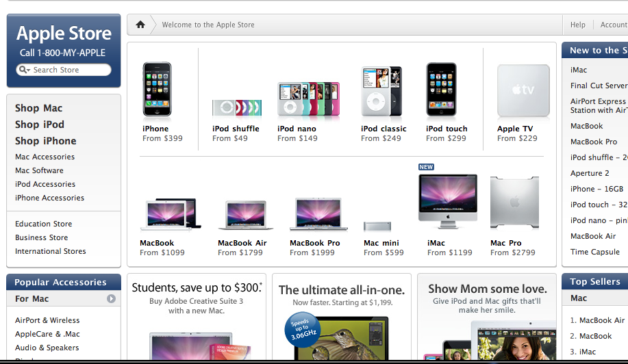Screen dimensions: 628x364
Task: Open AppleCare & .Mac link
Action: pos(47,334)
